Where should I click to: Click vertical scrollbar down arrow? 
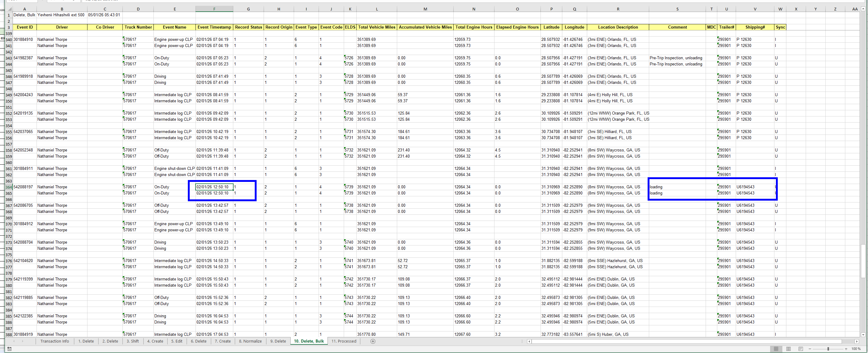[863, 335]
